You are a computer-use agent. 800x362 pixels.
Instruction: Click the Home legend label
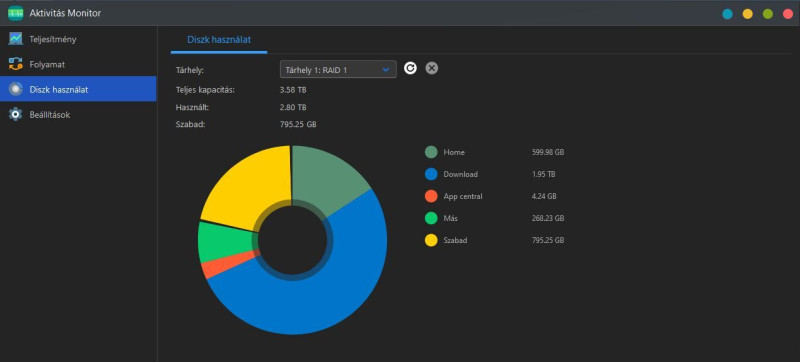pos(454,152)
